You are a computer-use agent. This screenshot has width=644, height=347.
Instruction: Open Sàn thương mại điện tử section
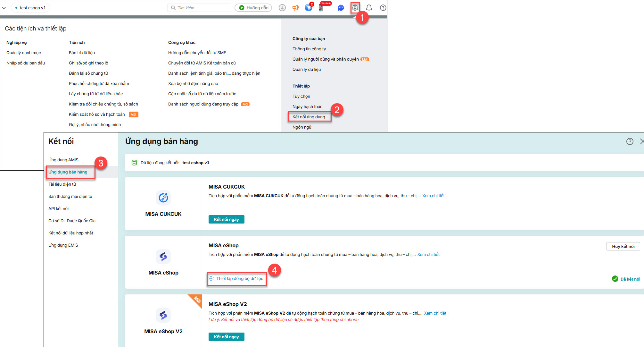point(70,197)
